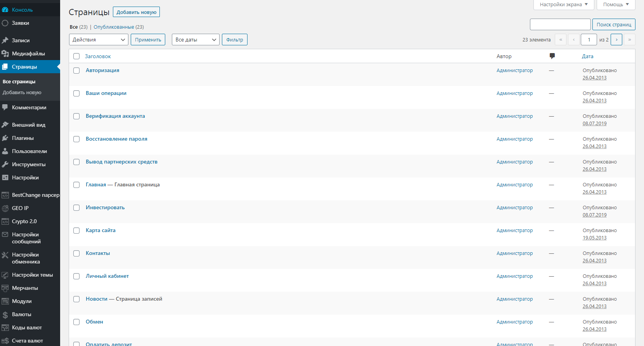Image resolution: width=644 pixels, height=346 pixels.
Task: Click the Tools (Инструменты) wrench icon
Action: [5, 164]
